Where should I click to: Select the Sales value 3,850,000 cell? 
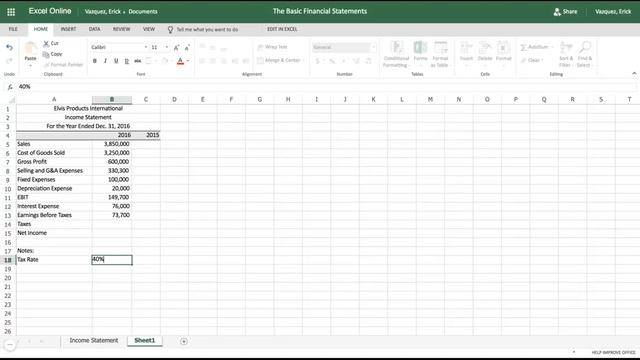point(112,144)
